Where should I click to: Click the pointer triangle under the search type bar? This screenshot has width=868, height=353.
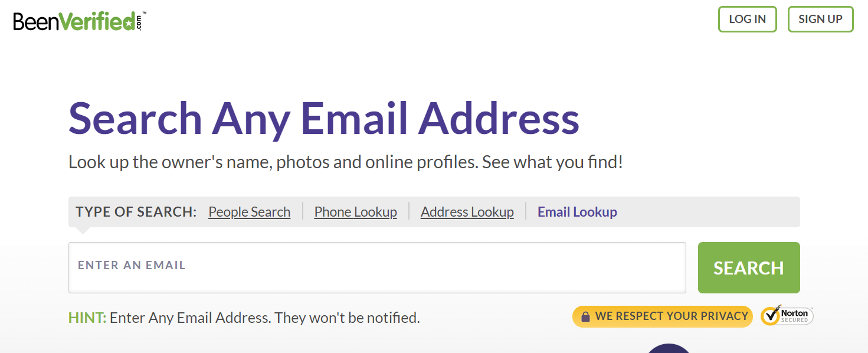83,230
